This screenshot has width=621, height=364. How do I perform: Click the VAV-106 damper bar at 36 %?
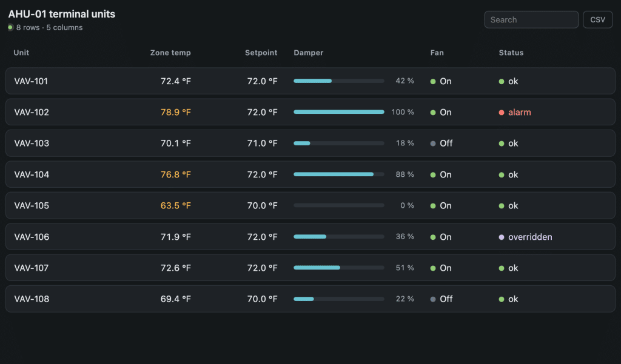click(x=339, y=237)
